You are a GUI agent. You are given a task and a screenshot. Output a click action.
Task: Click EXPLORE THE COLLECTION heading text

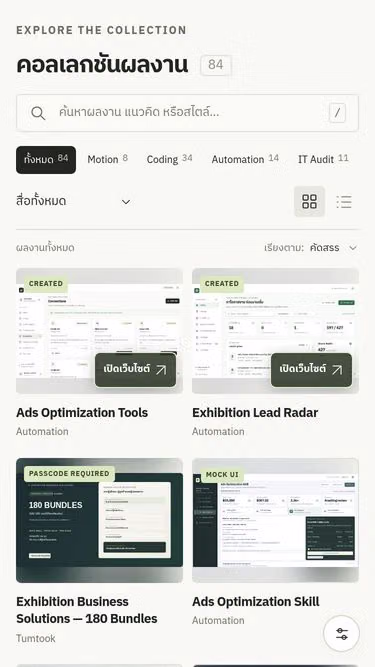click(101, 30)
